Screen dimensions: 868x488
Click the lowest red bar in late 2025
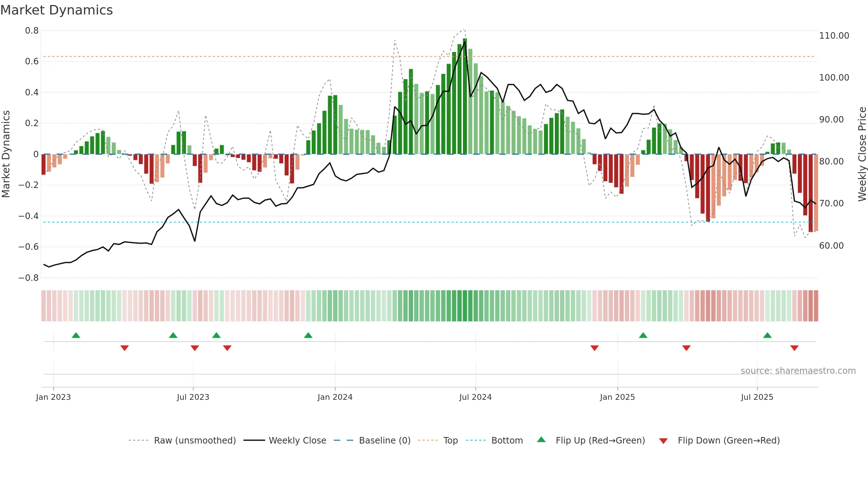tap(810, 193)
